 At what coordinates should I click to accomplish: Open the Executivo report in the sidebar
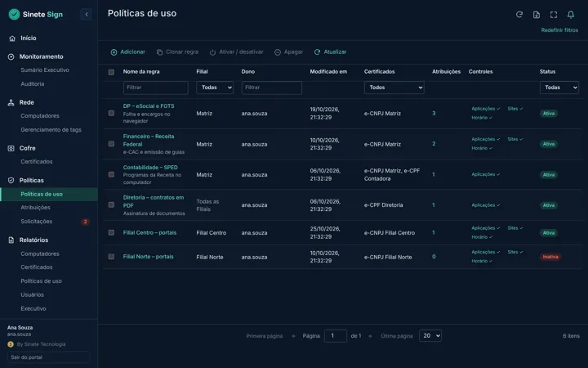click(x=33, y=308)
